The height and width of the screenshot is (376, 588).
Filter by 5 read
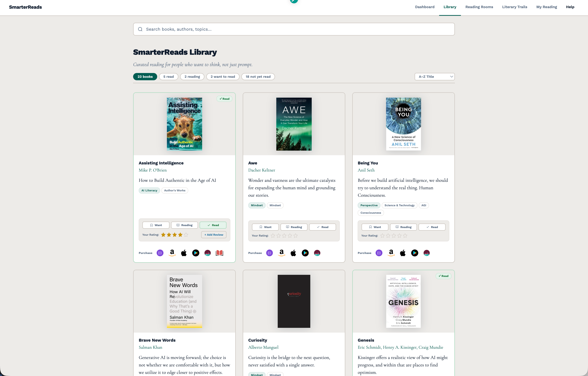[x=169, y=77]
